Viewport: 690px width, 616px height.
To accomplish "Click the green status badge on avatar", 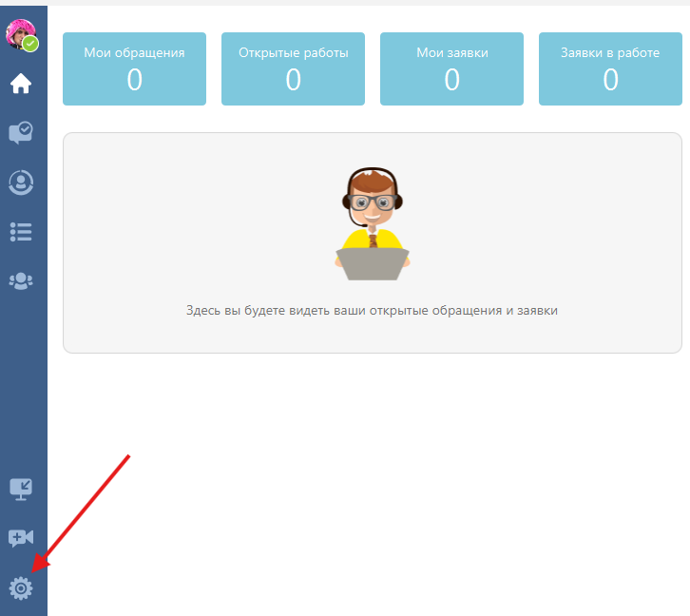I will pyautogui.click(x=31, y=44).
